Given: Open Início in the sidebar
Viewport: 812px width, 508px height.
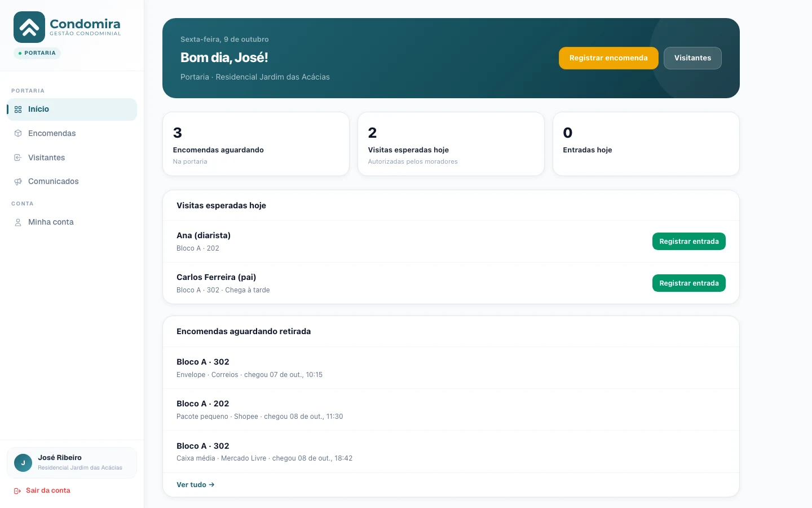Looking at the screenshot, I should pyautogui.click(x=72, y=110).
